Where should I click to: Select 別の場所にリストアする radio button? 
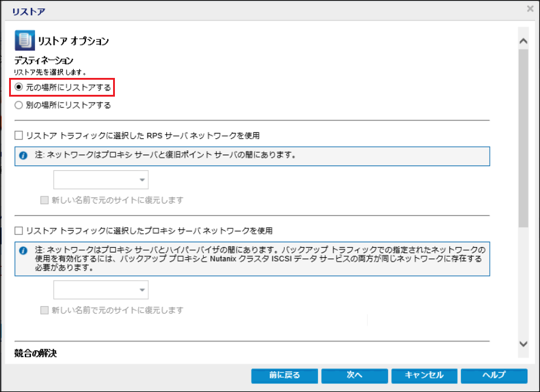click(19, 105)
